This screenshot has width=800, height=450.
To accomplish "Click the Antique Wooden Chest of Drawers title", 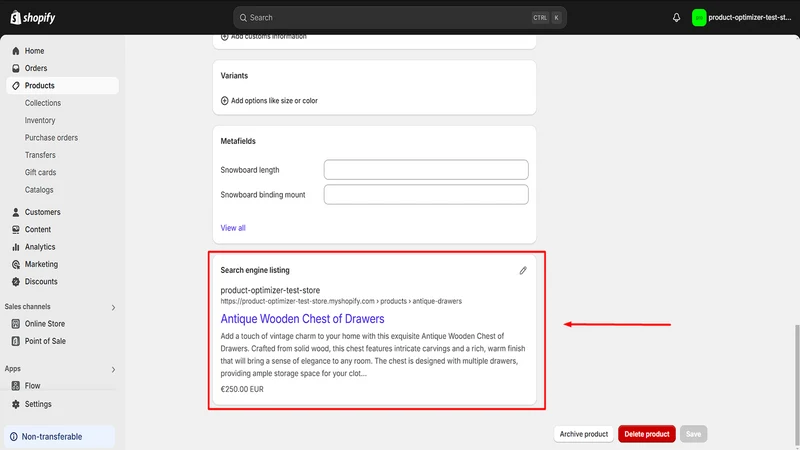I will click(303, 319).
